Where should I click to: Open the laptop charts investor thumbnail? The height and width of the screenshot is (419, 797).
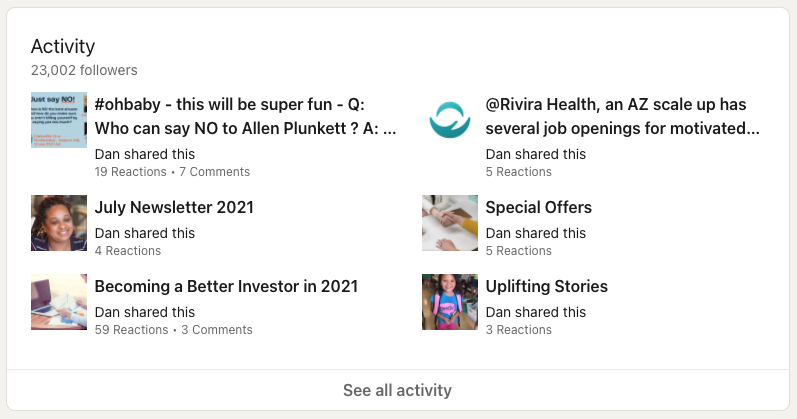tap(59, 302)
